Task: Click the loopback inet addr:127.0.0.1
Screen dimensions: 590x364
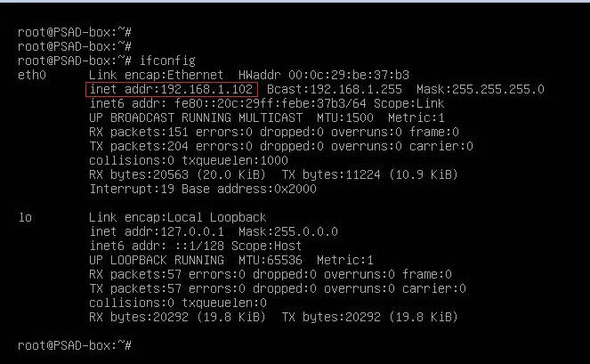Action: (x=157, y=231)
